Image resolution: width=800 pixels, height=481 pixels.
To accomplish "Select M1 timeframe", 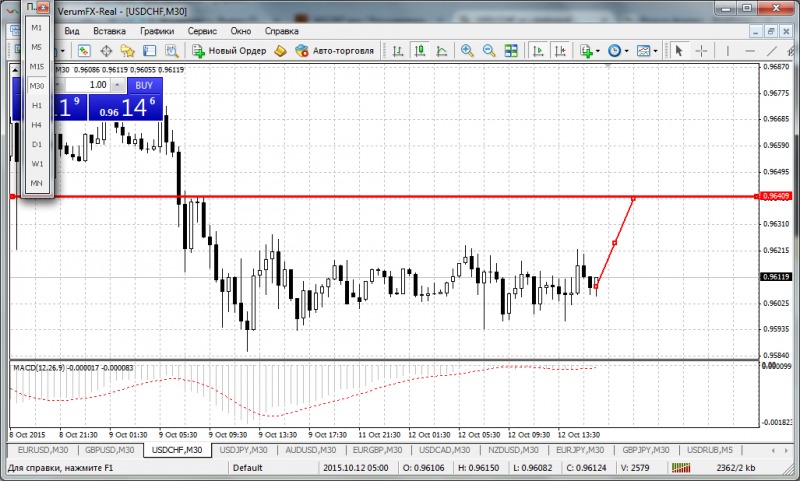I will 37,28.
